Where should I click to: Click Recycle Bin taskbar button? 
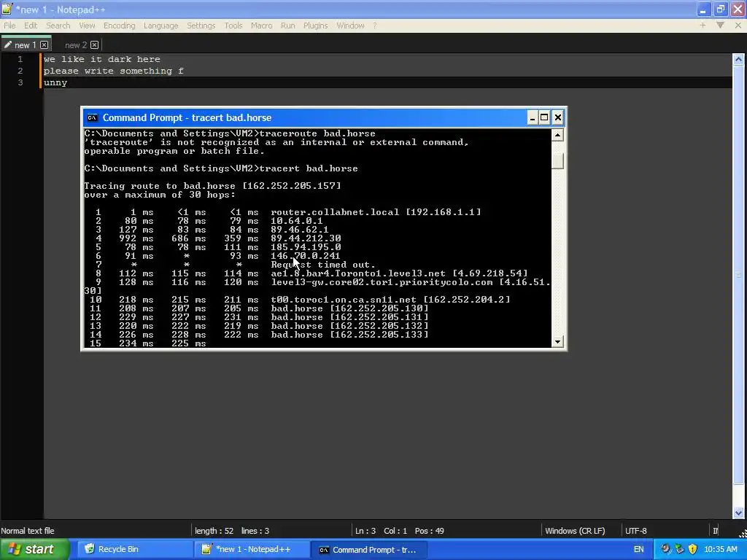(133, 550)
